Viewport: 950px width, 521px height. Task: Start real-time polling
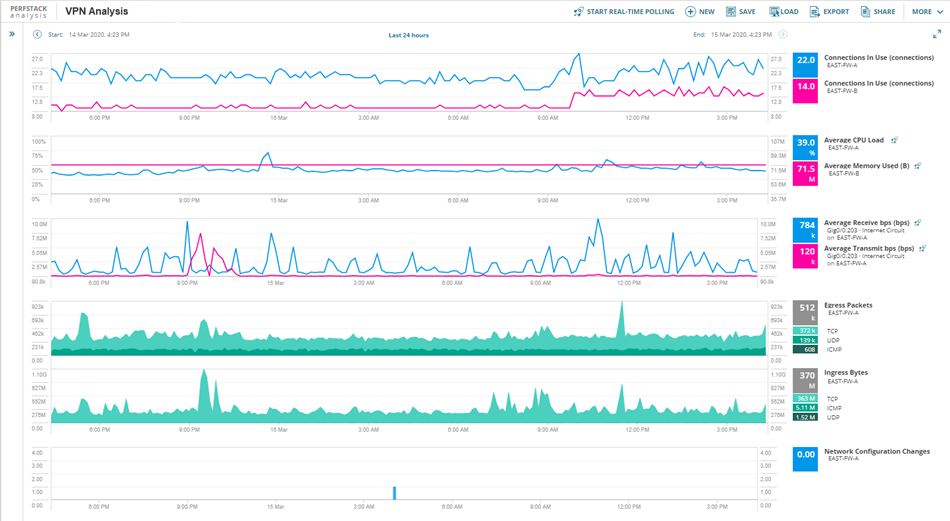(623, 12)
